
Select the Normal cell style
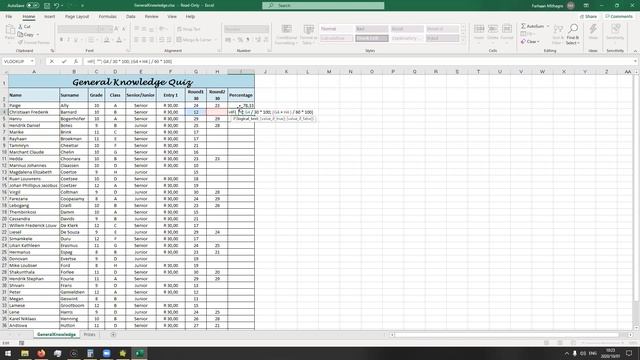pos(336,29)
